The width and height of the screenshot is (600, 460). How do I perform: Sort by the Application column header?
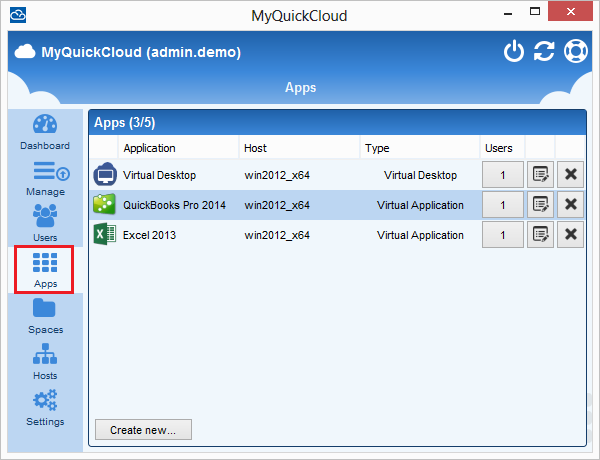(178, 148)
